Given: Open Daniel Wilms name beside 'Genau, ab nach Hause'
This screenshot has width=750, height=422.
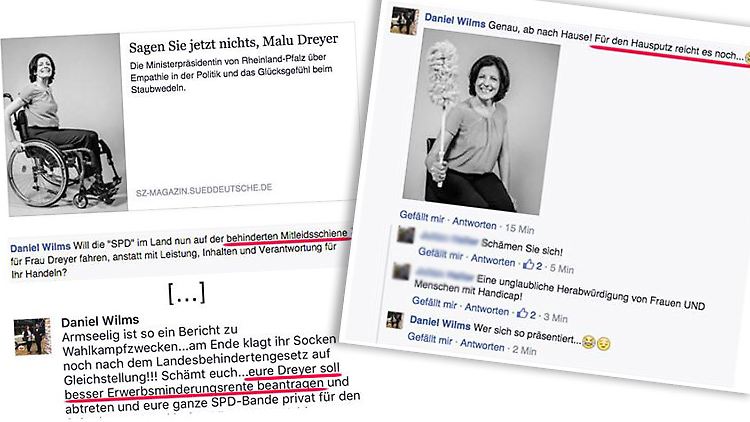Looking at the screenshot, I should (x=455, y=21).
